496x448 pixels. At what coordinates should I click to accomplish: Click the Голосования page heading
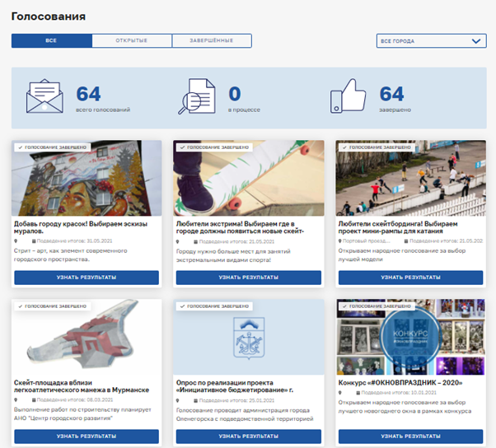49,16
